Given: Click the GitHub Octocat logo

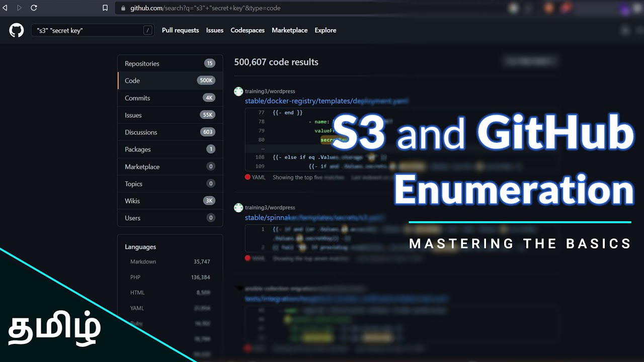Looking at the screenshot, I should pyautogui.click(x=17, y=30).
